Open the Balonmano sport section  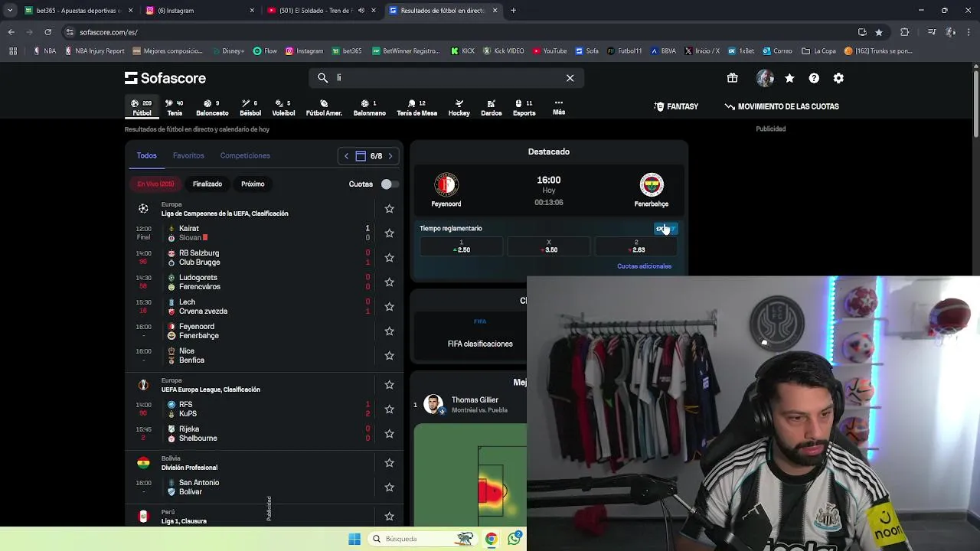tap(369, 107)
